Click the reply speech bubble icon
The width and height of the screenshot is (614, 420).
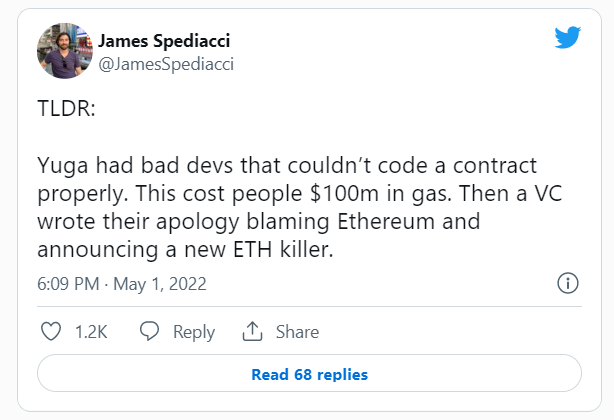coord(150,331)
